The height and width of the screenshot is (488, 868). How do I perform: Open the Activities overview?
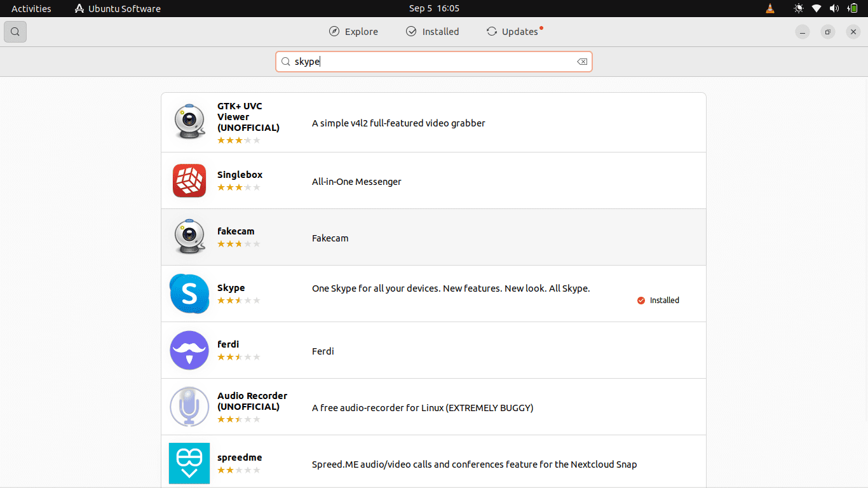click(x=31, y=8)
